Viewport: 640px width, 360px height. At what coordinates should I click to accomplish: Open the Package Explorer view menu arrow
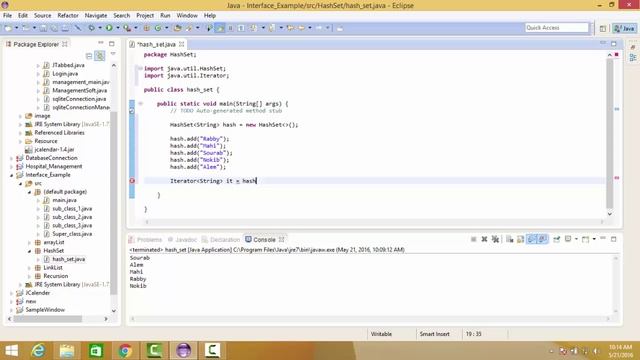coord(113,54)
